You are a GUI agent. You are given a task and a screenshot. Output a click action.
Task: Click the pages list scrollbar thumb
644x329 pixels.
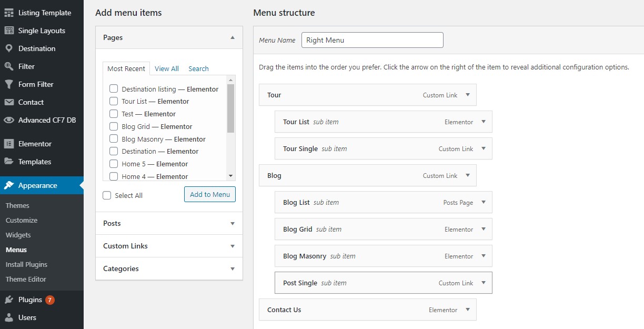230,108
